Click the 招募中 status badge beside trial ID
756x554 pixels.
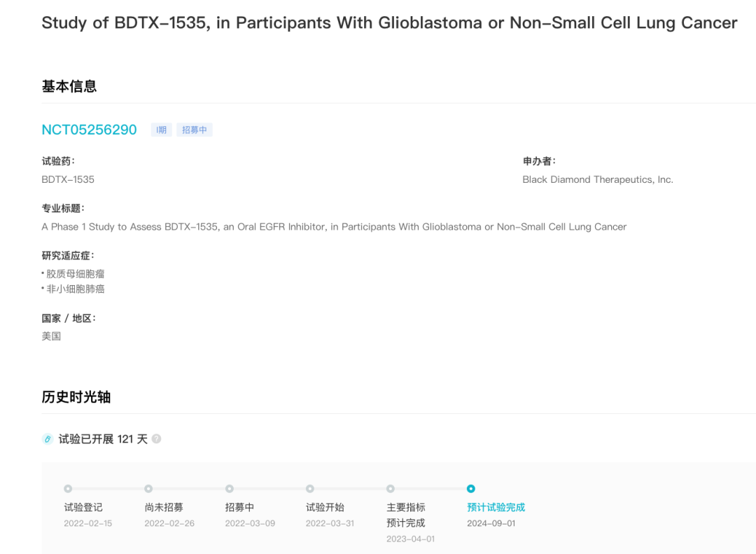[x=195, y=130]
